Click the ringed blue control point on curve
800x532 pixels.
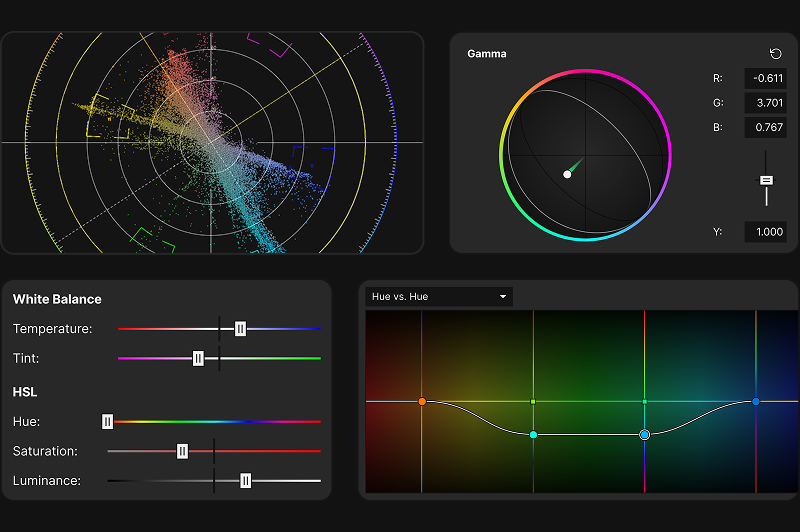tap(644, 434)
